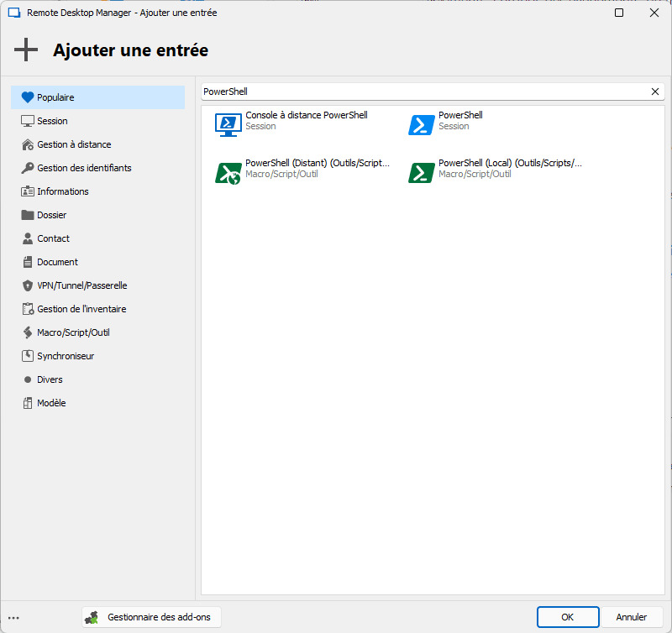
Task: Select the Dossier category
Action: click(51, 215)
